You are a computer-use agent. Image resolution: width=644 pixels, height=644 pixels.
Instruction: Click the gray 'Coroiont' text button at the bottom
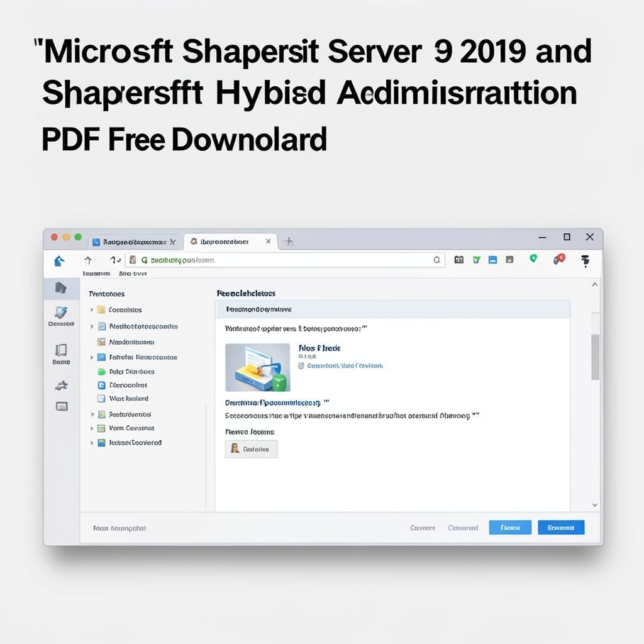[x=422, y=528]
